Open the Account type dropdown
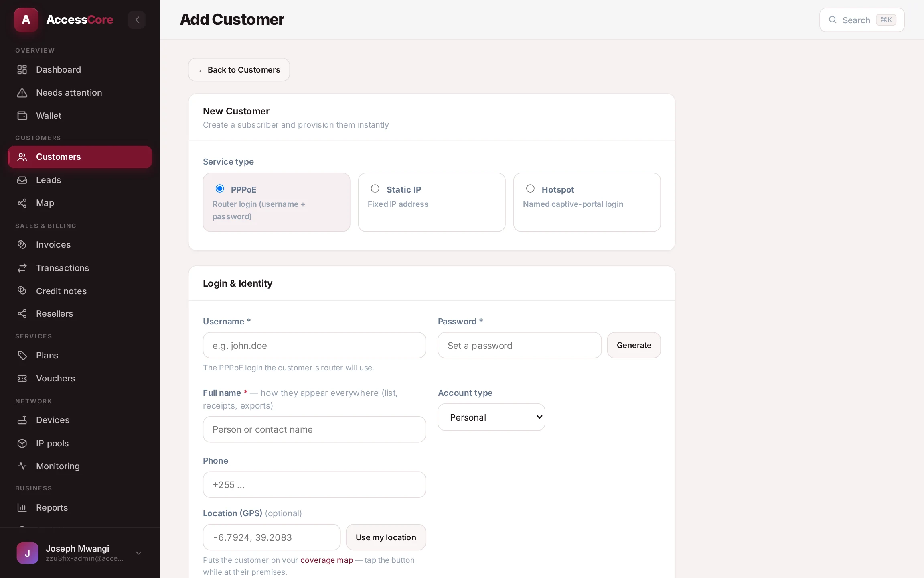Viewport: 924px width, 578px height. tap(491, 417)
